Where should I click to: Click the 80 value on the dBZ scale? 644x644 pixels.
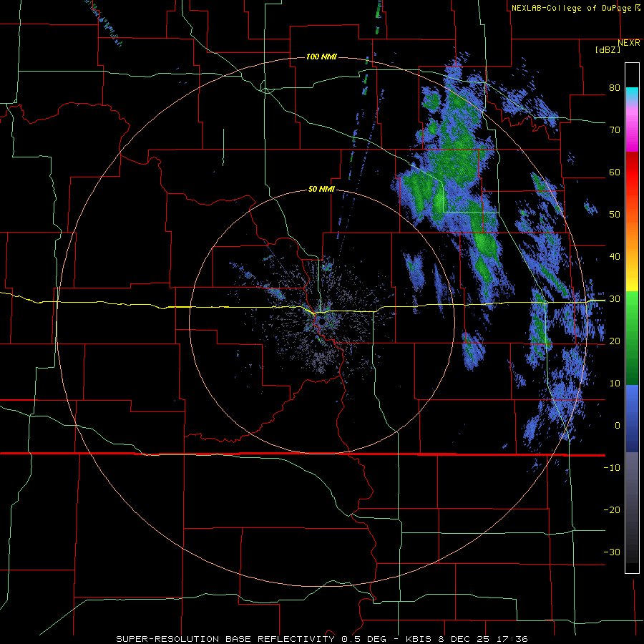pyautogui.click(x=615, y=88)
